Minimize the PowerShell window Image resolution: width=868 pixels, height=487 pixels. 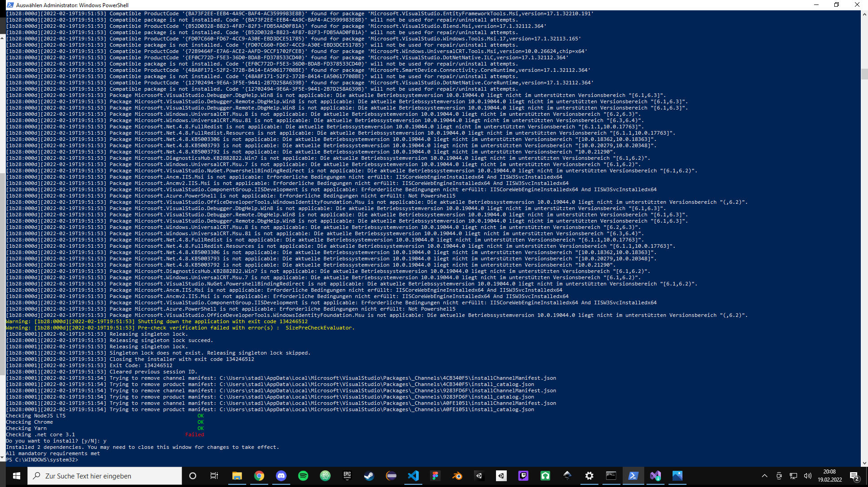[816, 5]
